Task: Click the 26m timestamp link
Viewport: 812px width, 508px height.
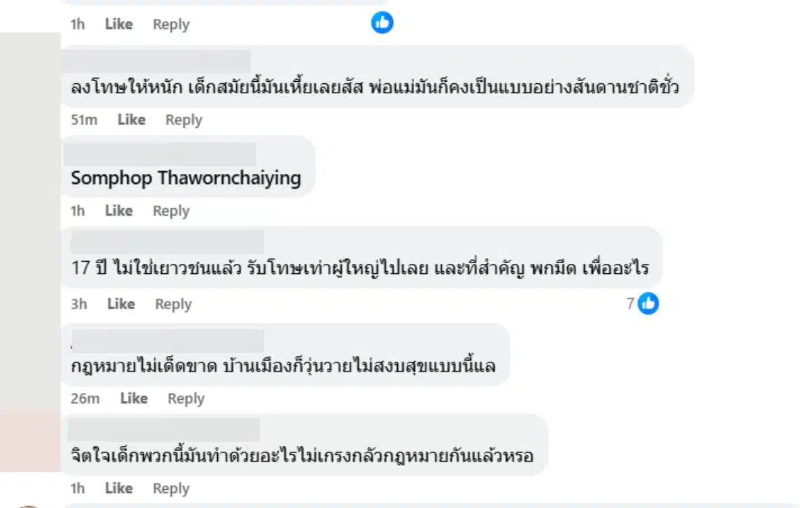Action: [86, 398]
